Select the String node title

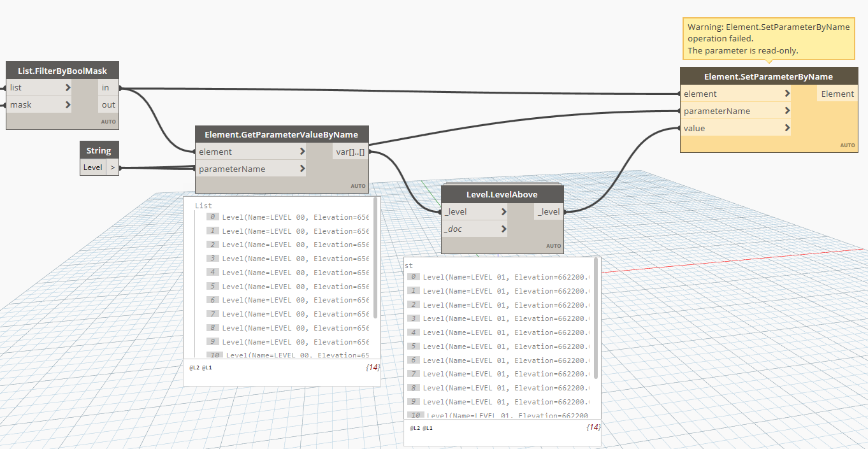coord(99,150)
